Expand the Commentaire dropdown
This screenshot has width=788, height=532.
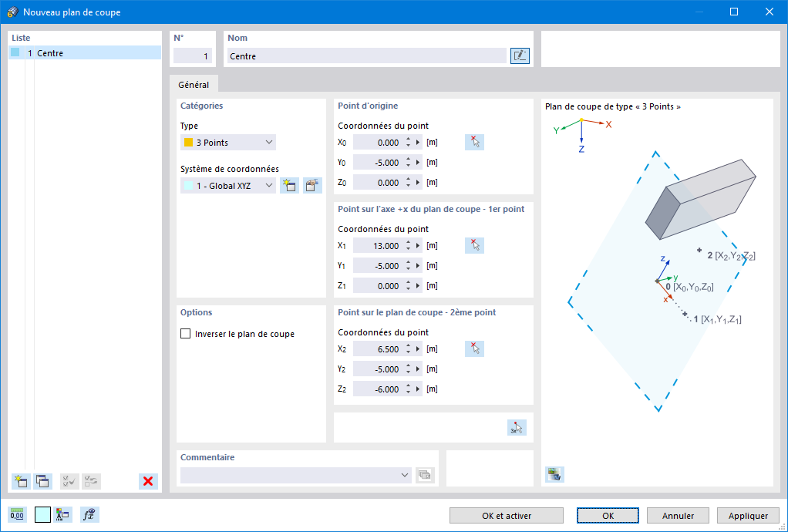(x=405, y=475)
